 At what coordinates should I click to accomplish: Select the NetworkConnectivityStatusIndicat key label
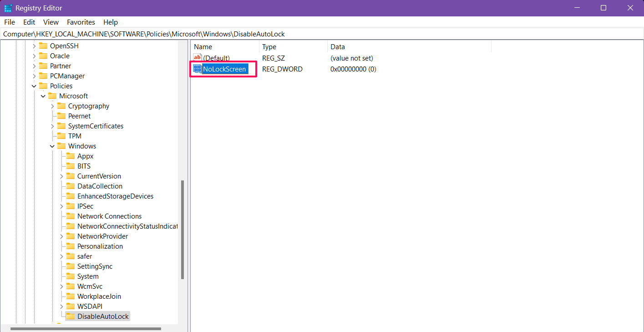click(127, 226)
